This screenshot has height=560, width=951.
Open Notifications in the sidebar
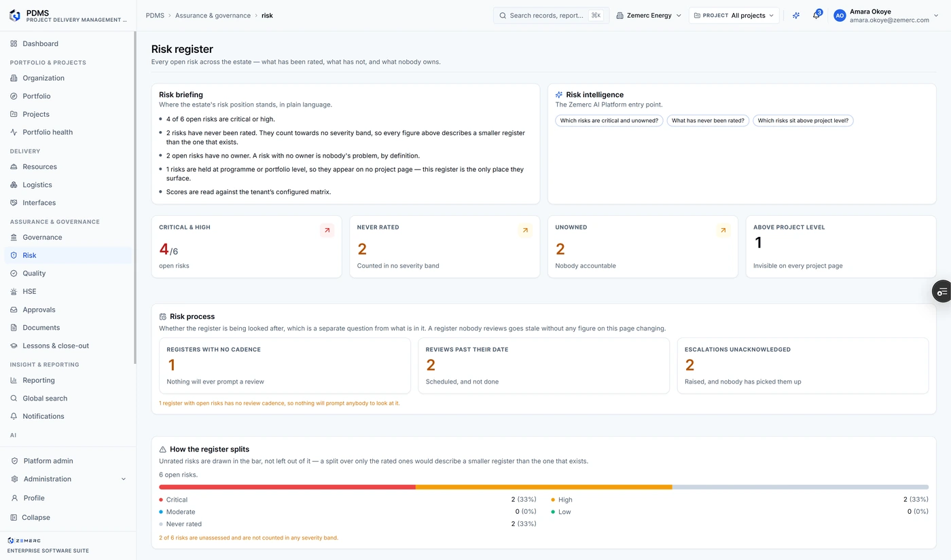point(69,416)
